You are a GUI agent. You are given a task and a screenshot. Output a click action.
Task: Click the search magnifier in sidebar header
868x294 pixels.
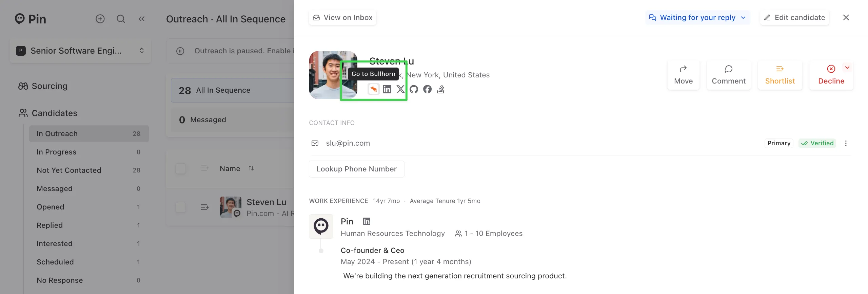click(121, 19)
